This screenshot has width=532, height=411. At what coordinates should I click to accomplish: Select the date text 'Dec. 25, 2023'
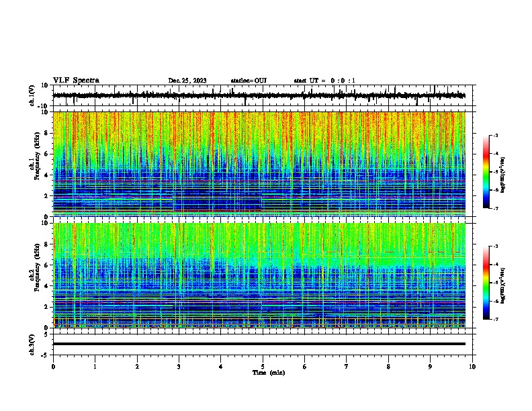187,81
